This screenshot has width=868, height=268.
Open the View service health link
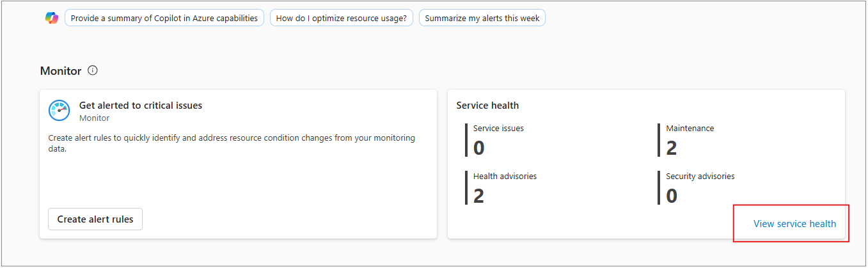pos(794,224)
